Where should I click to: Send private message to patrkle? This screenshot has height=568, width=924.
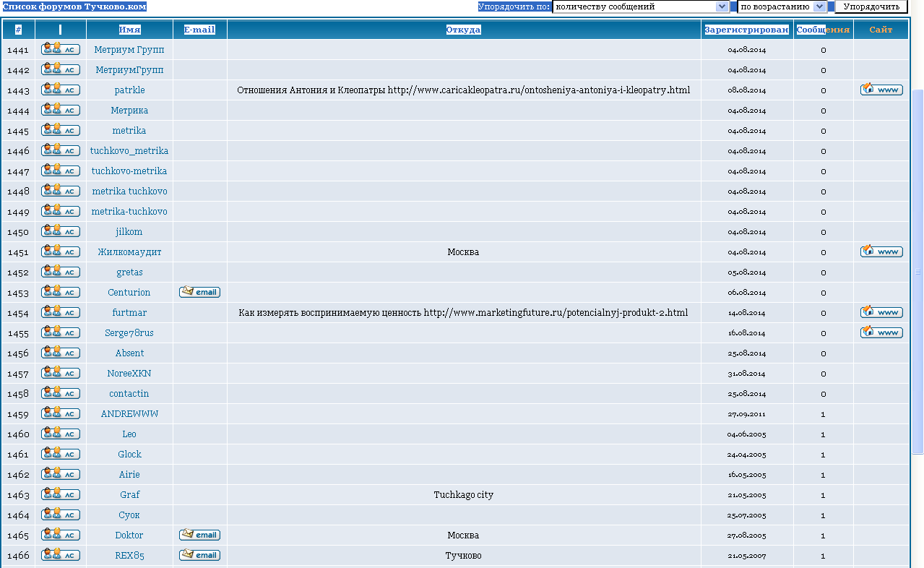(61, 89)
